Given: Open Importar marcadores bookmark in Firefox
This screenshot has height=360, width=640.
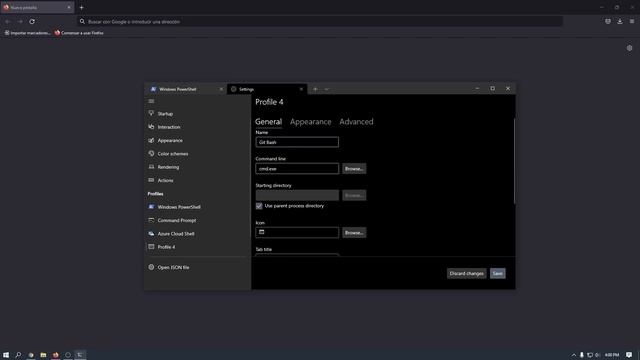Looking at the screenshot, I should (x=27, y=33).
